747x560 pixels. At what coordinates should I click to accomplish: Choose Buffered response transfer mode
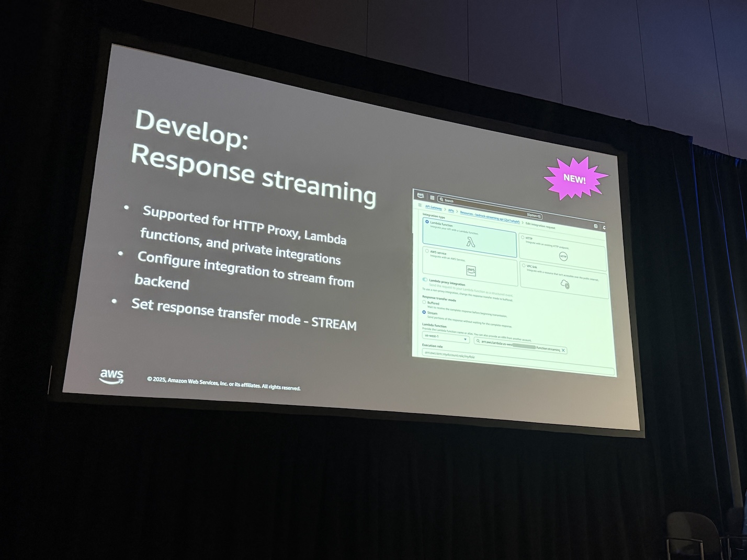tap(424, 302)
